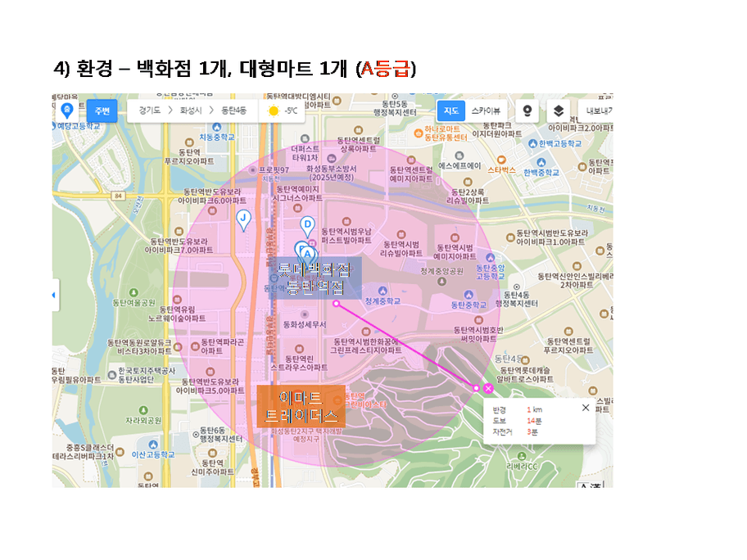This screenshot has height=560, width=747.
Task: Click the 동탄6동 행정복지센터 marker
Action: click(x=196, y=434)
